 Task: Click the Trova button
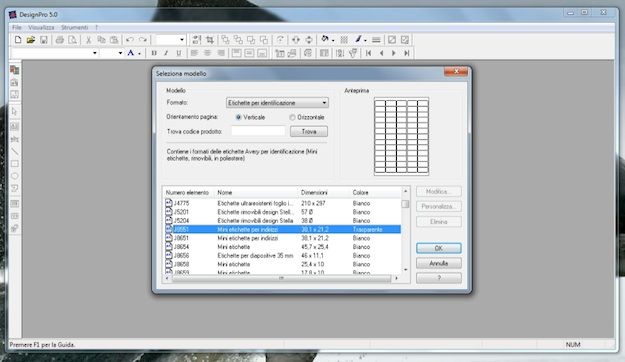coord(309,132)
